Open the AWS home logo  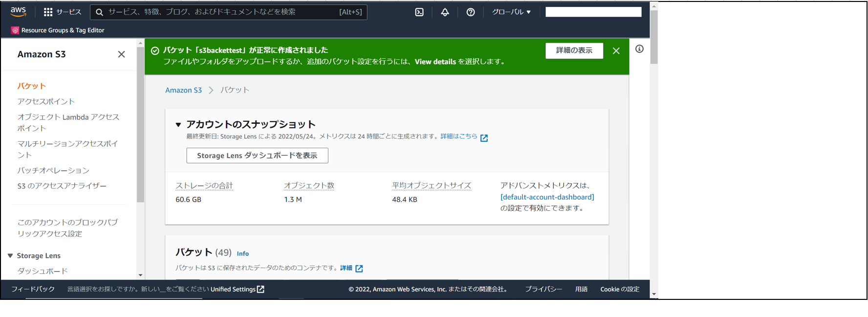(19, 12)
